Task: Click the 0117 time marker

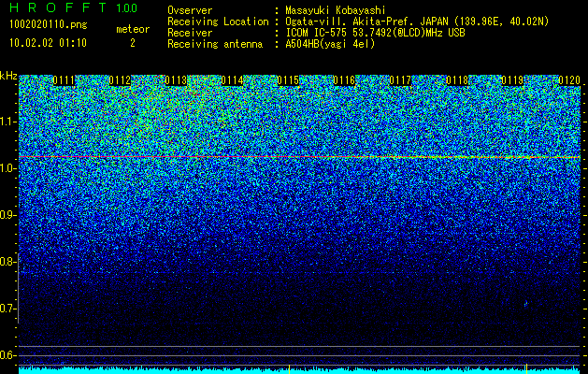Action: point(400,80)
